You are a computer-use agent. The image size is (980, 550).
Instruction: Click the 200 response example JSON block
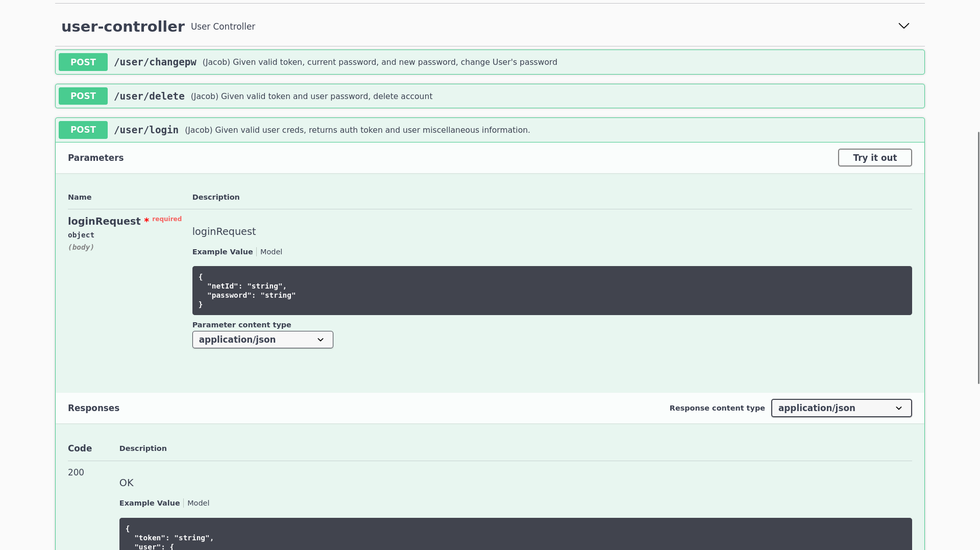click(x=516, y=534)
